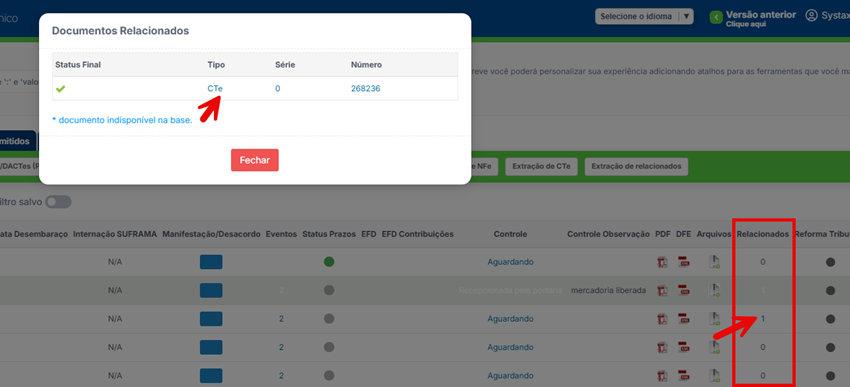Click the Recepcionada pela portaria control cell

tap(510, 290)
